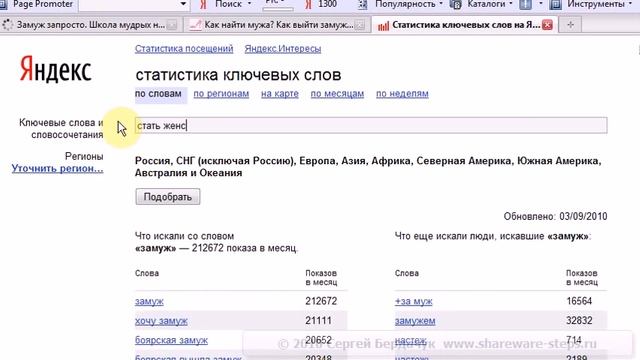The image size is (640, 360).
Task: Click the 212672 value in замуж row
Action: coord(321,301)
